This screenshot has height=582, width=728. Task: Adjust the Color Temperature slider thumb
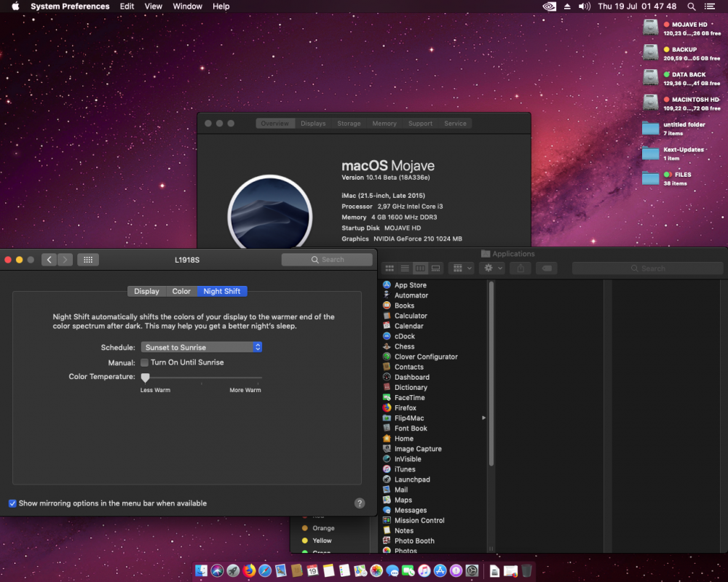[x=146, y=378]
